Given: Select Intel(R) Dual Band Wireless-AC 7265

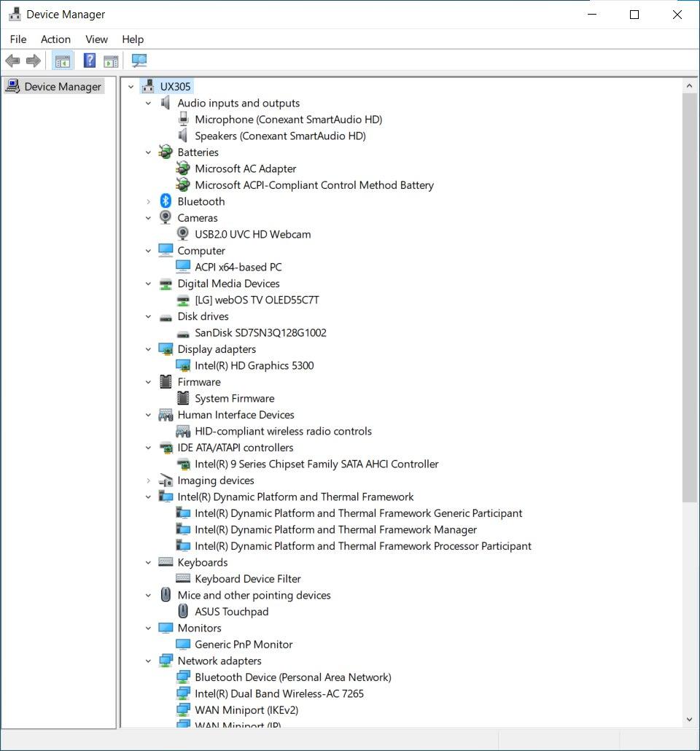Looking at the screenshot, I should click(279, 693).
